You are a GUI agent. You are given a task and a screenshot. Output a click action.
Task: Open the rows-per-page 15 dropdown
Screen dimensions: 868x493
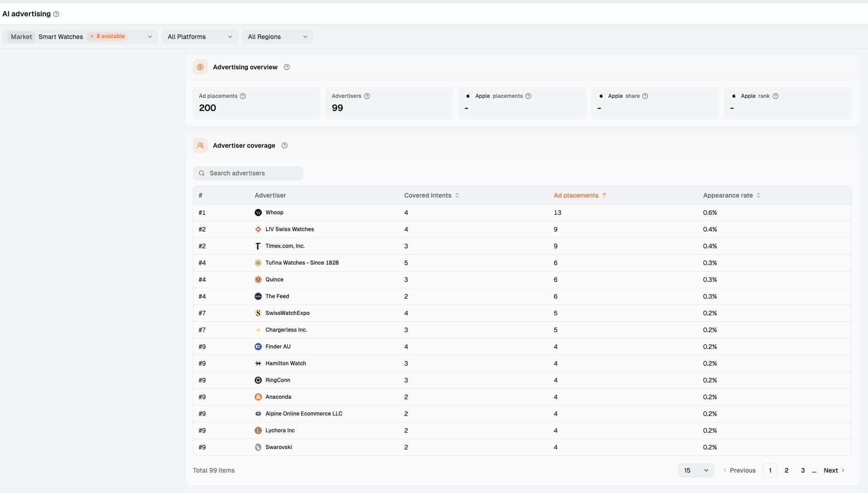pos(696,470)
